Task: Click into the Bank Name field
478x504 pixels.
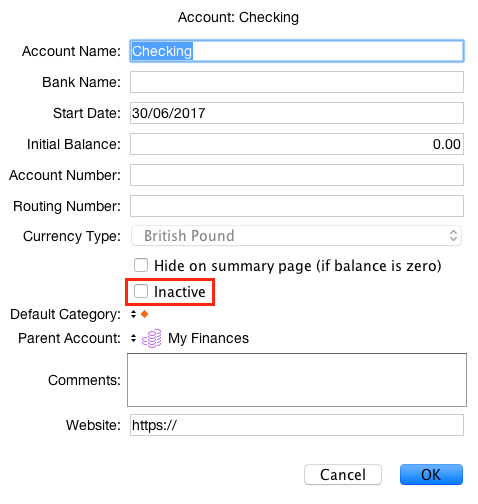Action: 297,82
